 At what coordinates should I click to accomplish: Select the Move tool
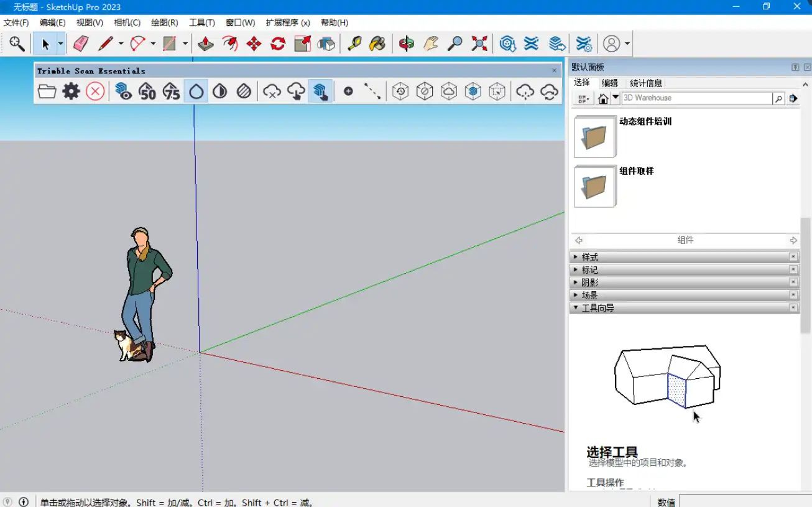[254, 44]
